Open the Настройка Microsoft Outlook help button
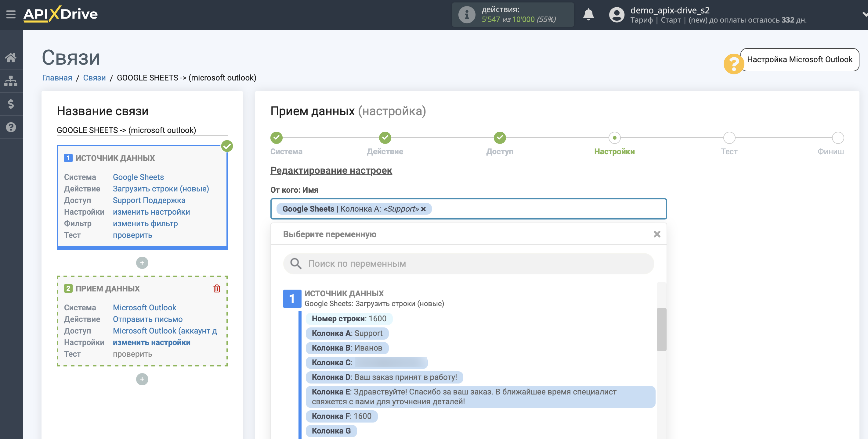This screenshot has height=439, width=868. [x=799, y=59]
